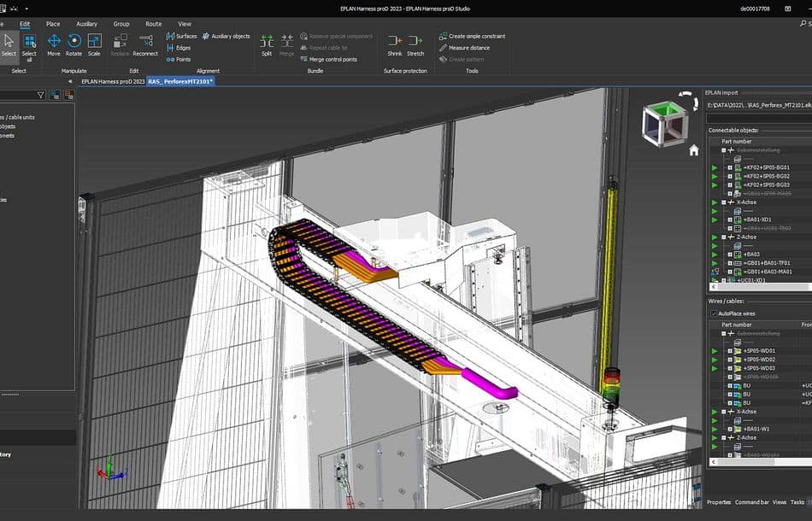Open the Command bar panel tab
This screenshot has width=812, height=521.
pyautogui.click(x=752, y=502)
